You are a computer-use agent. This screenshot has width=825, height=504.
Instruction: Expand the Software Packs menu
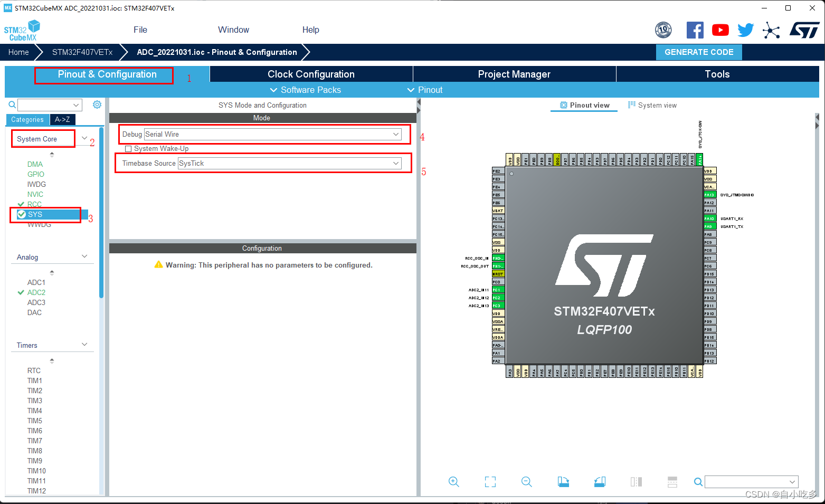click(x=305, y=90)
